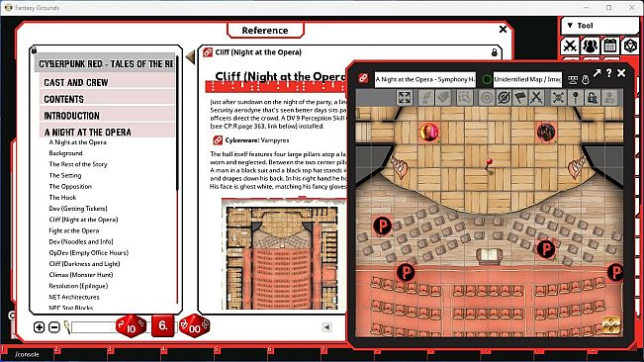
Task: Click the red d6 die
Action: click(x=162, y=325)
